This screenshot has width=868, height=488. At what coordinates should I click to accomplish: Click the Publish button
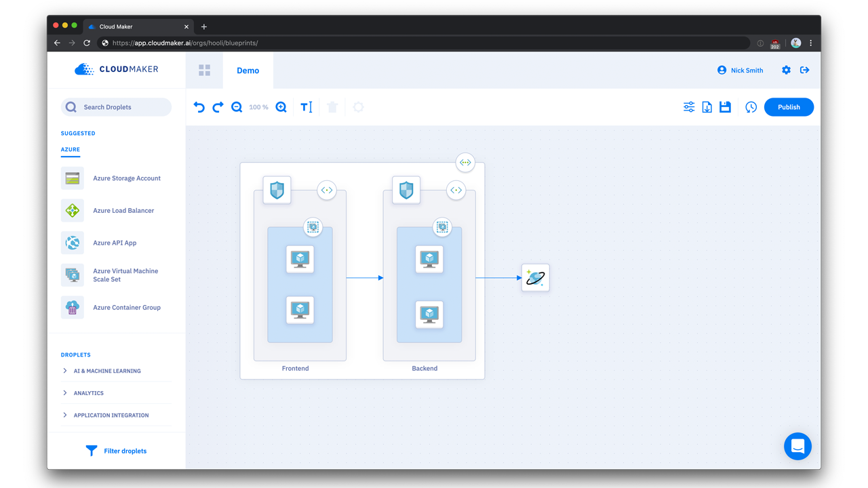click(789, 107)
